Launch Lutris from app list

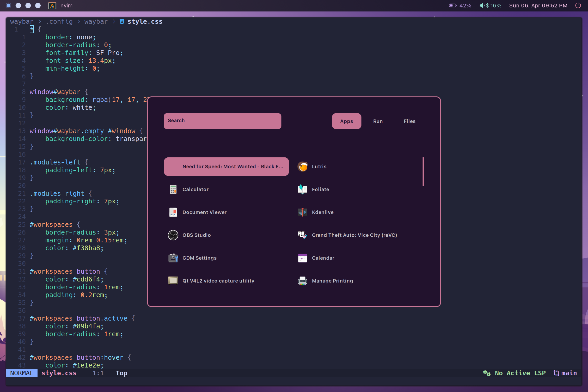(x=318, y=167)
